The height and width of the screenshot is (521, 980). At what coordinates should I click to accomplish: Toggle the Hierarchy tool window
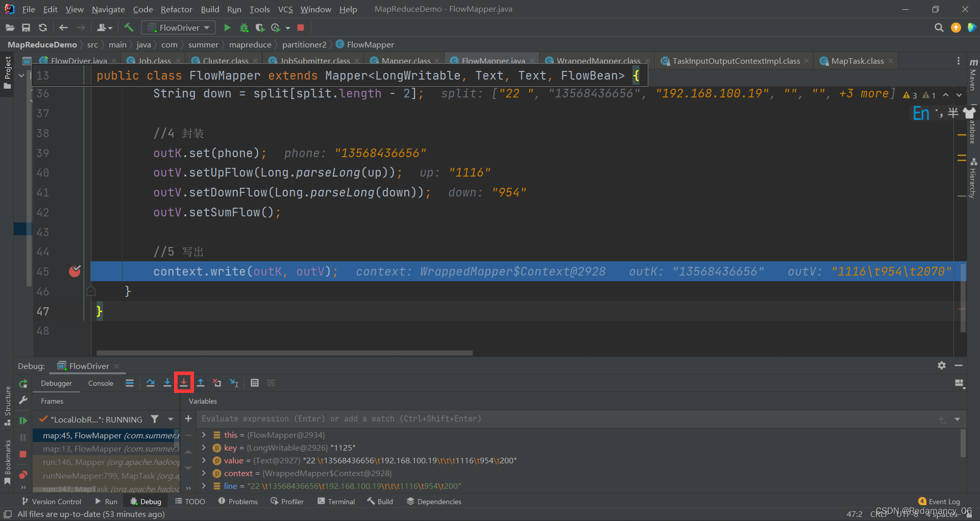pos(973,178)
